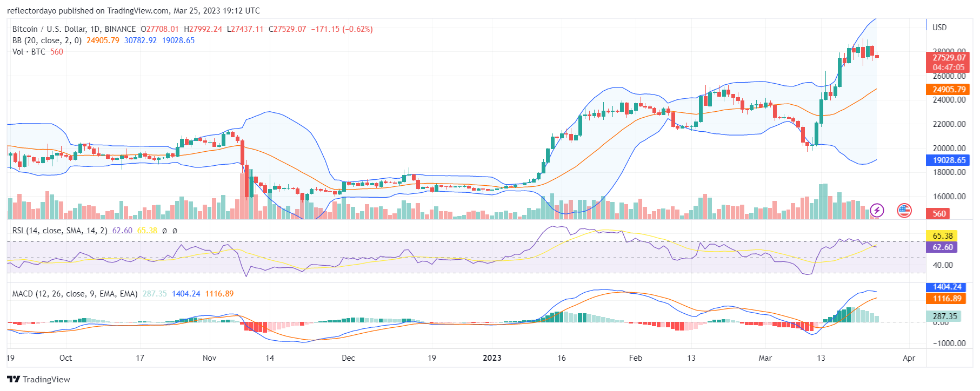The image size is (980, 391).
Task: Click the BB (20, close, 2, 0) indicator label
Action: pos(47,41)
